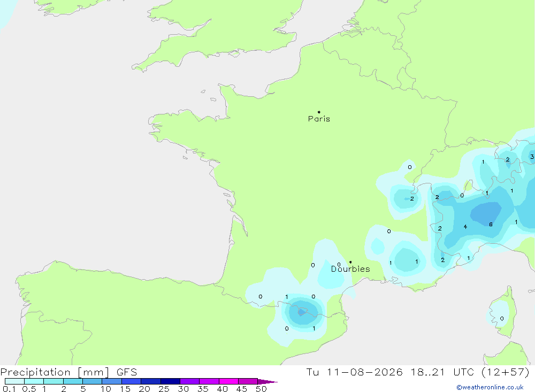Click the '18..21 UTC' time range text
Screen dimensions: 535x392
[x=442, y=372]
